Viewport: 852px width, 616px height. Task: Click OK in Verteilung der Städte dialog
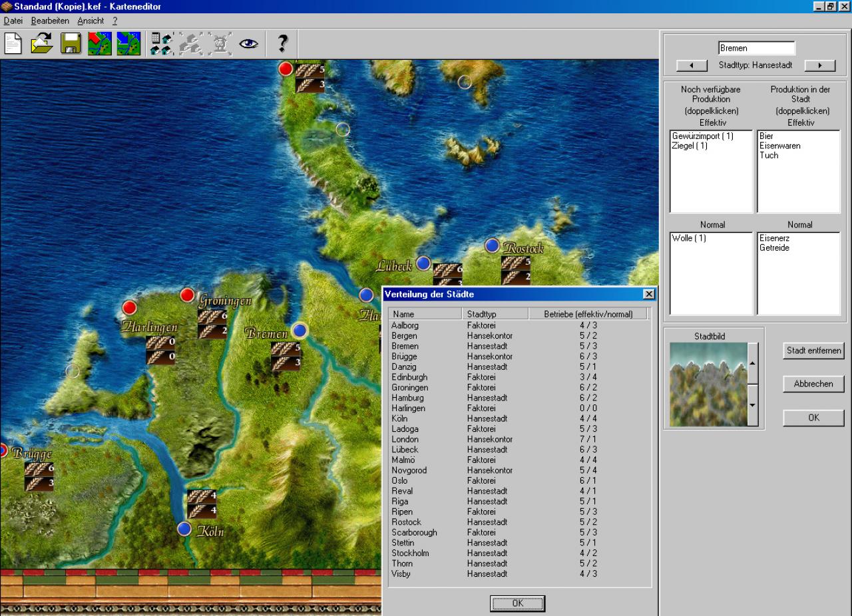[517, 603]
